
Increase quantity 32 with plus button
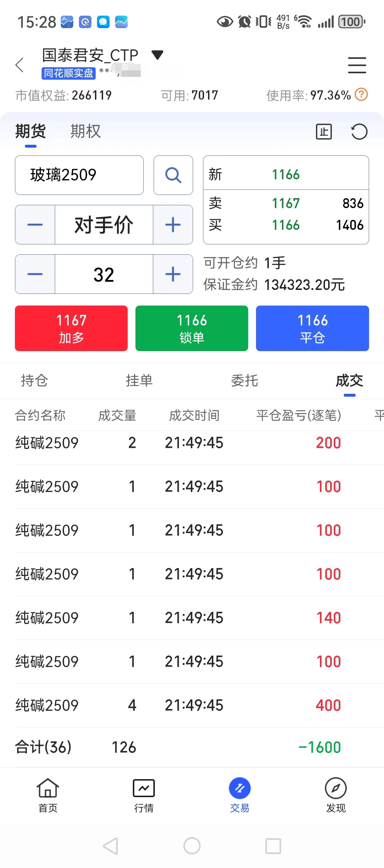[x=173, y=274]
